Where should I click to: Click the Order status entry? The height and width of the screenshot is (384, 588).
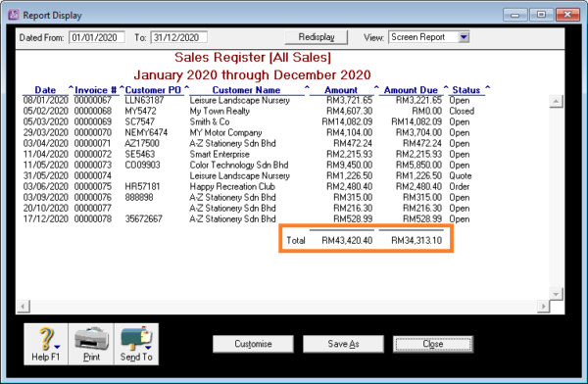click(460, 187)
